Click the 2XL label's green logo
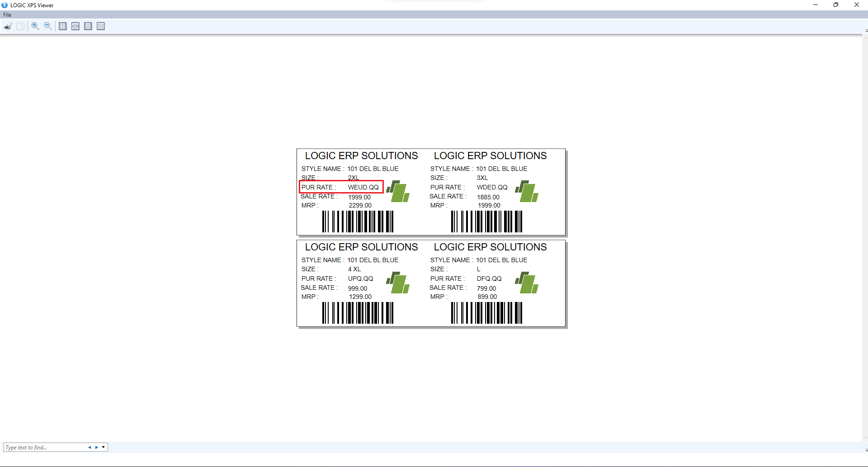 398,191
